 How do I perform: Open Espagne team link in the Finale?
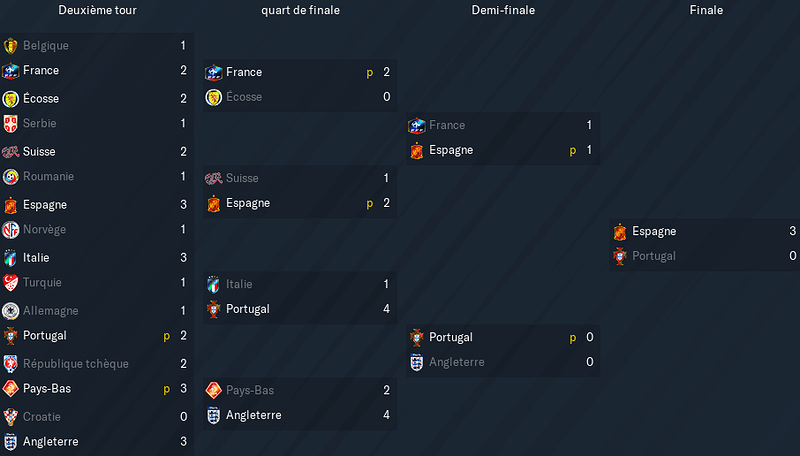click(x=654, y=231)
